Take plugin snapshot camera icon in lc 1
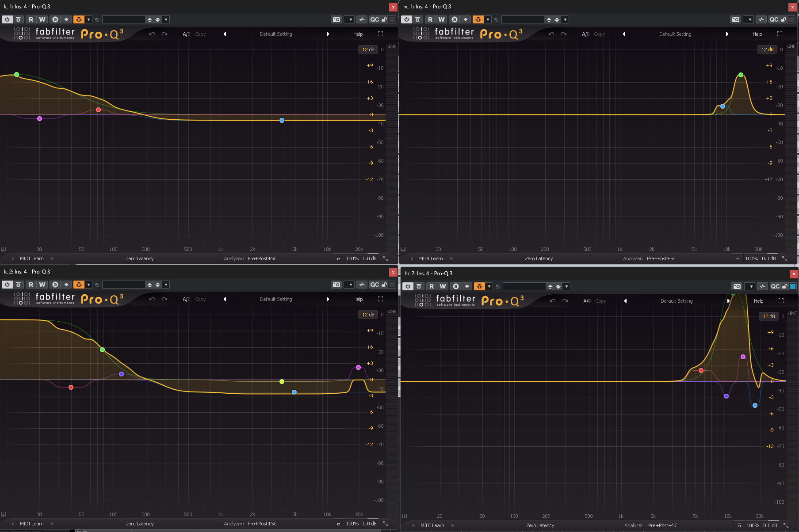 (336, 19)
